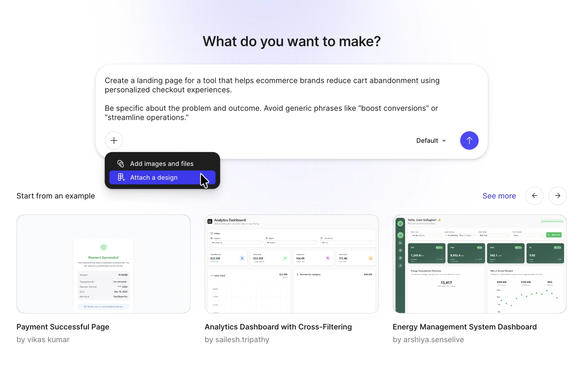Click the plus attachment button
This screenshot has height=380, width=588.
coord(114,141)
